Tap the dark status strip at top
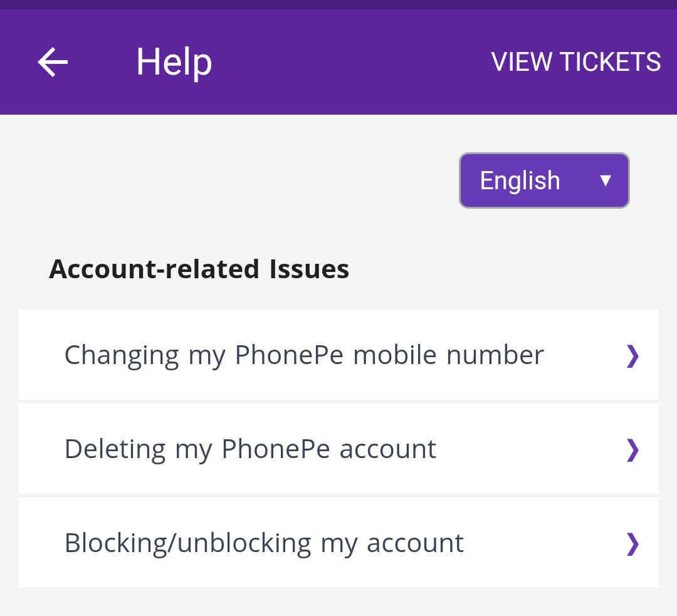 coord(338,4)
